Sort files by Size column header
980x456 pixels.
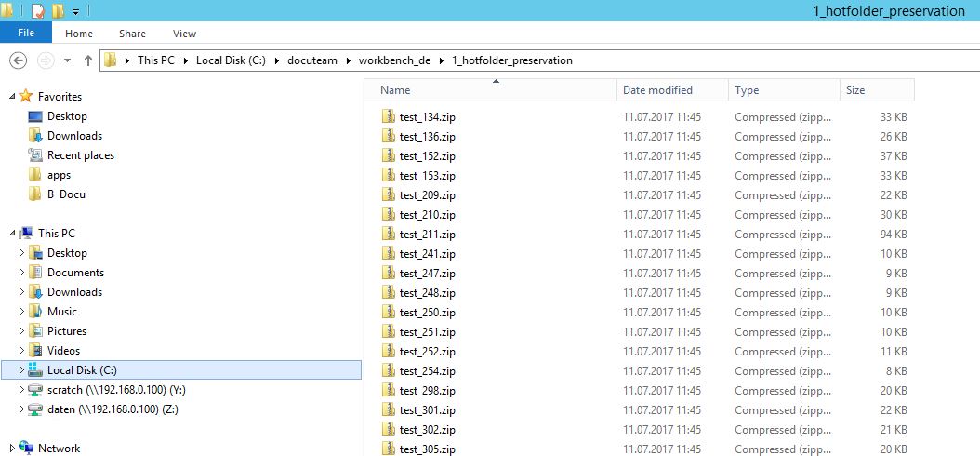pyautogui.click(x=855, y=90)
